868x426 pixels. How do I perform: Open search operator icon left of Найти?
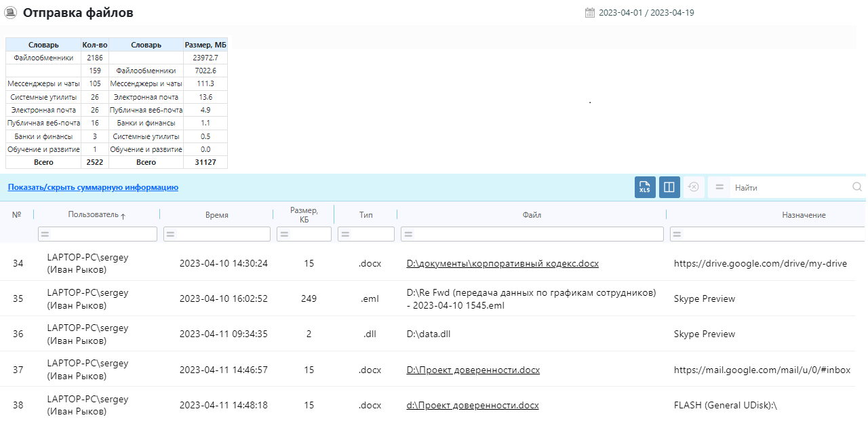719,187
